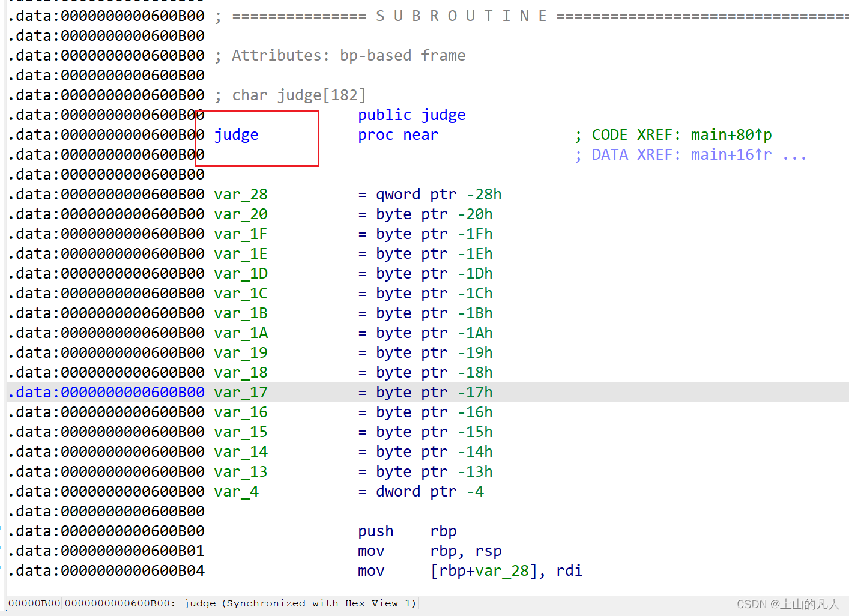
Task: Click the rdi register operand
Action: (x=569, y=571)
